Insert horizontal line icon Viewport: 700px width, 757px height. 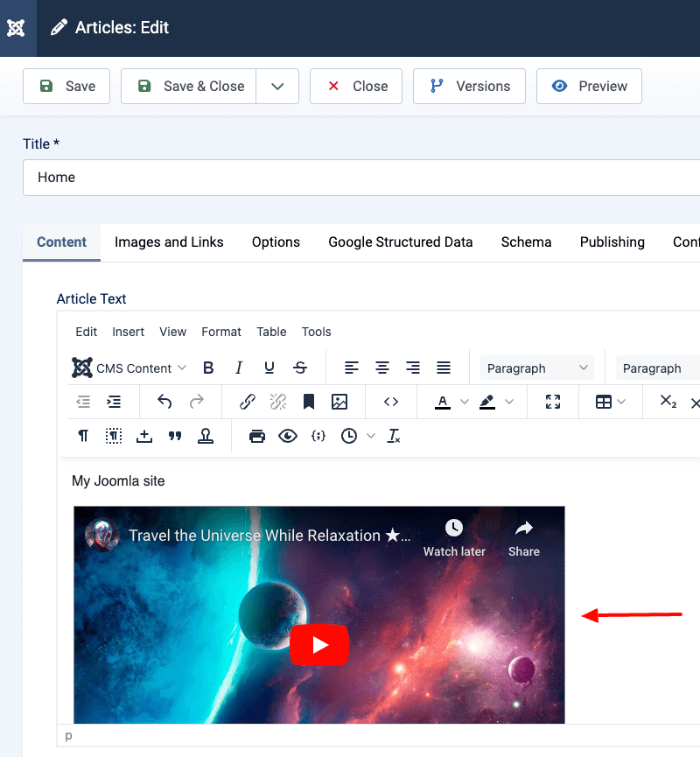[x=144, y=436]
